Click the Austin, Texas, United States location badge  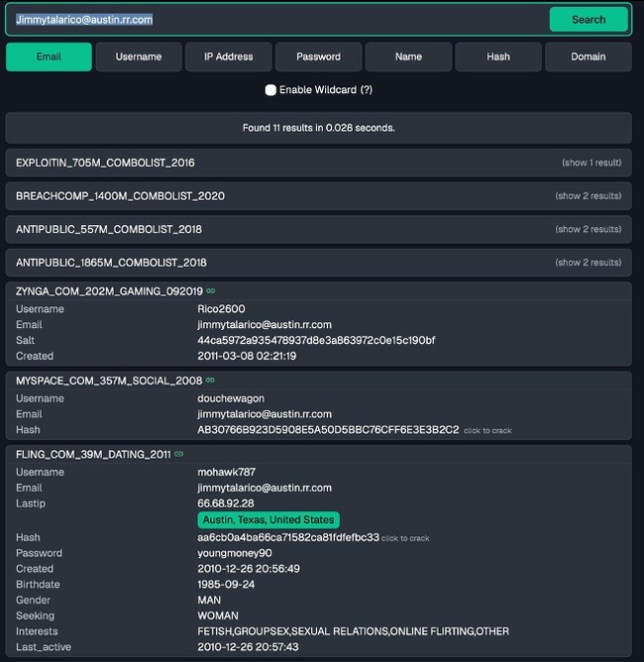pyautogui.click(x=268, y=519)
